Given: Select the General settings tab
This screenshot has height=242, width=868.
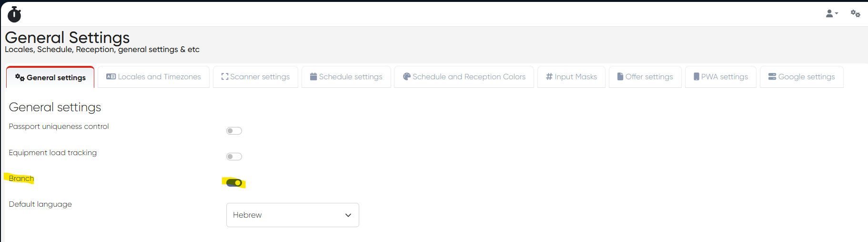Looking at the screenshot, I should pos(50,77).
